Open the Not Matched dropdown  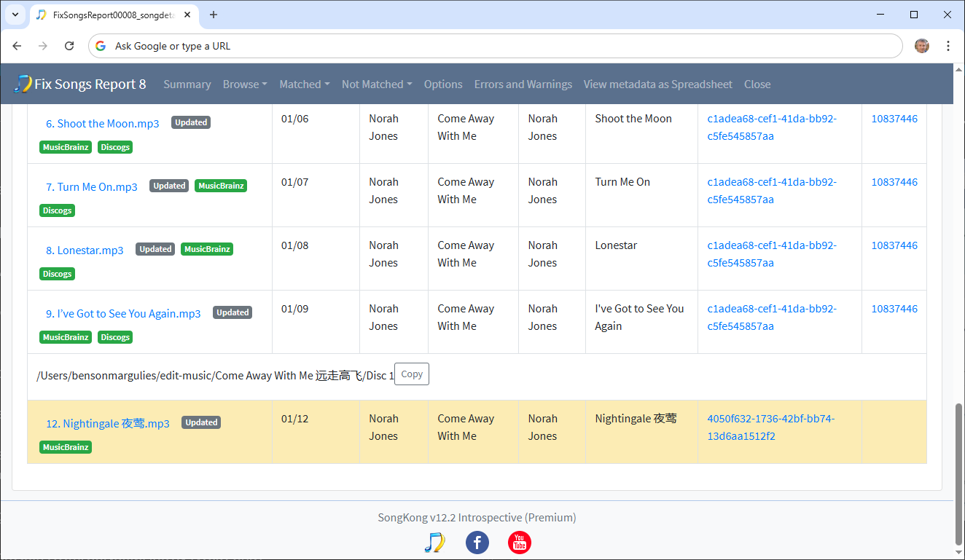click(377, 84)
